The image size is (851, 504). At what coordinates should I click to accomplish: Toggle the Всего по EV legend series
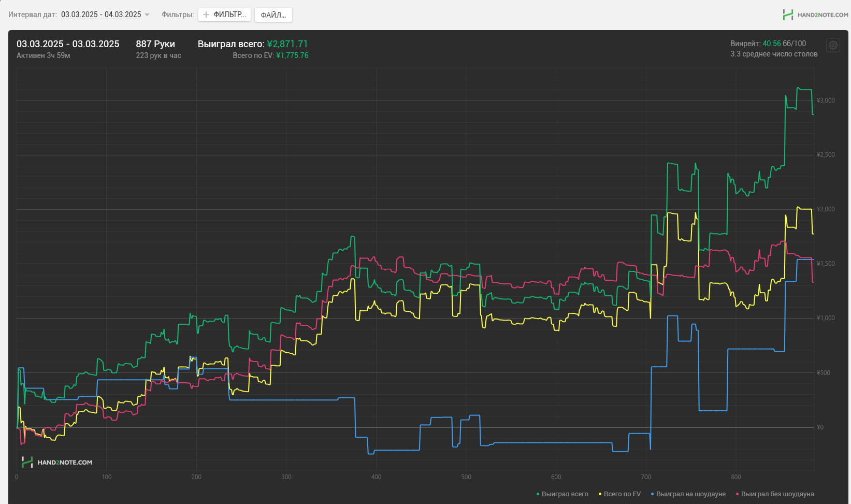click(619, 494)
